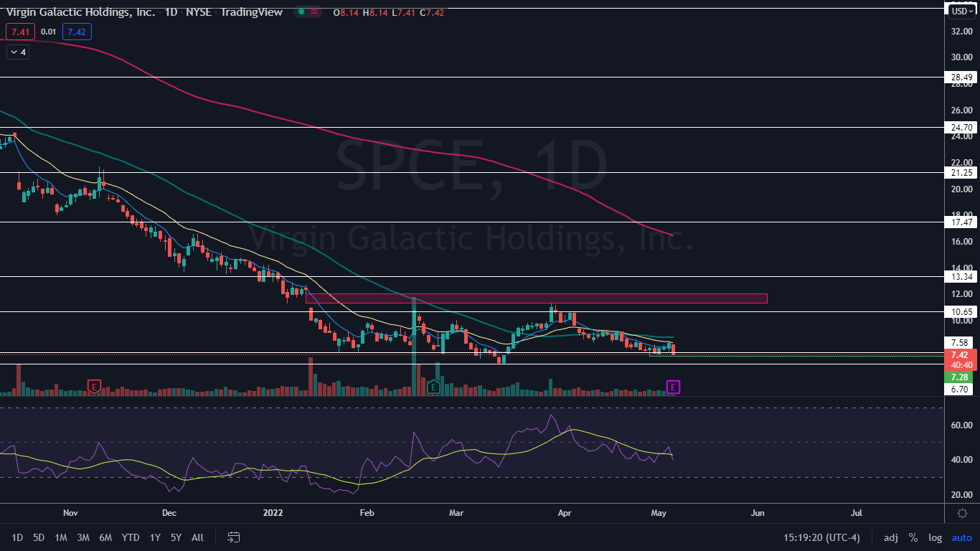Click the green market status dot
Screen dimensions: 980x551
303,12
